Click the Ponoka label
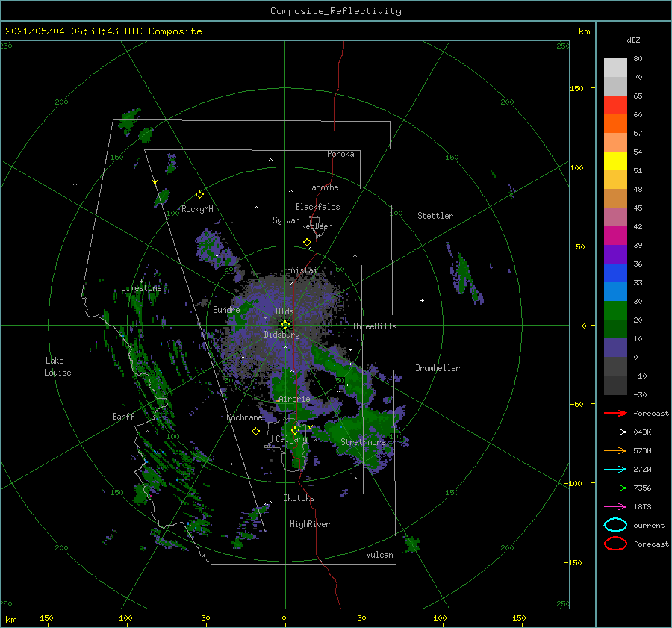Viewport: 672px width, 628px height. (x=340, y=154)
